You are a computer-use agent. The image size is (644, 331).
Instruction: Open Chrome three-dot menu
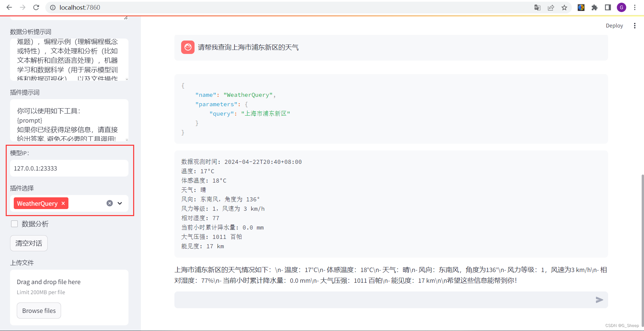[635, 7]
